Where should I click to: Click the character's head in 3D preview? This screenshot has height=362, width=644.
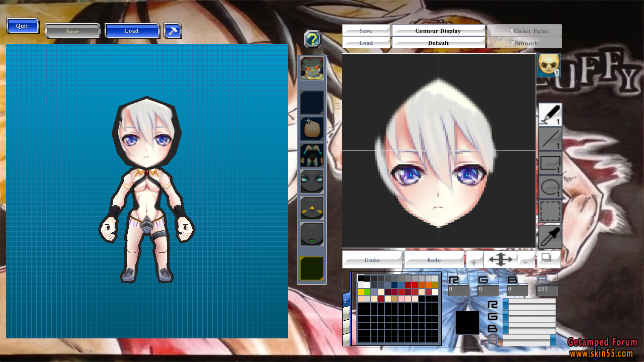146,133
